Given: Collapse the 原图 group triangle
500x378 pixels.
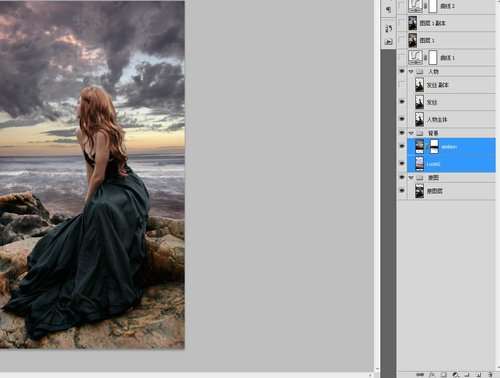Looking at the screenshot, I should (x=411, y=177).
